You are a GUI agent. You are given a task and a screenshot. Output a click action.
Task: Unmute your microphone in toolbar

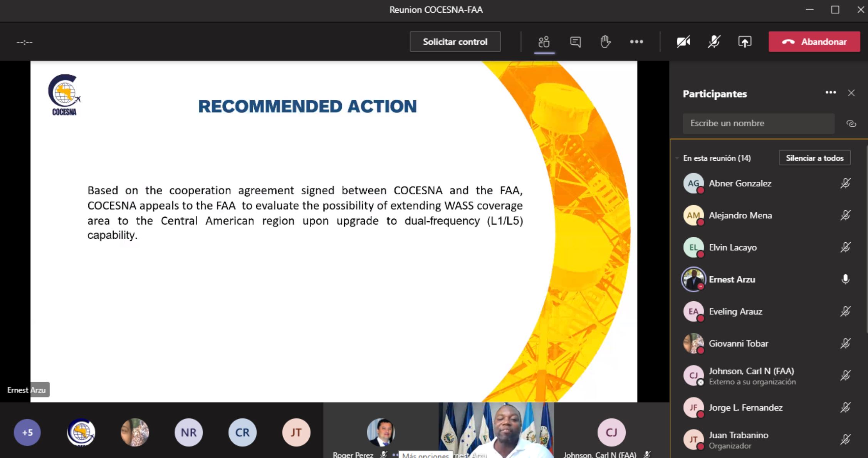[x=714, y=42]
